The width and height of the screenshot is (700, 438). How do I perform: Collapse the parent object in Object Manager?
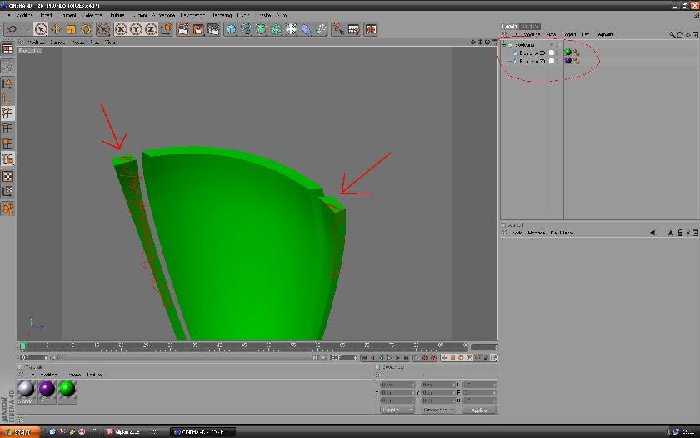tap(504, 45)
